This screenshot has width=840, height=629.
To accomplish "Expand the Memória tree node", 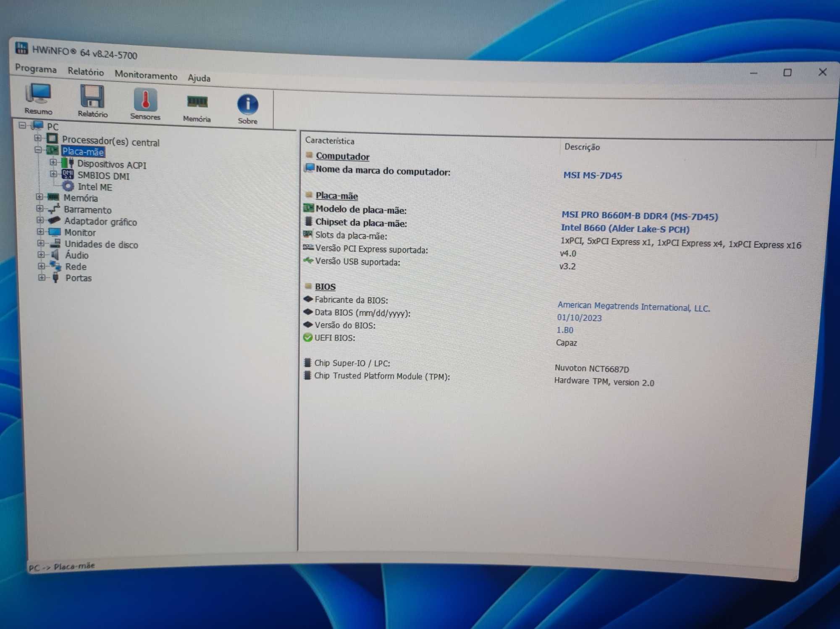I will coord(39,197).
